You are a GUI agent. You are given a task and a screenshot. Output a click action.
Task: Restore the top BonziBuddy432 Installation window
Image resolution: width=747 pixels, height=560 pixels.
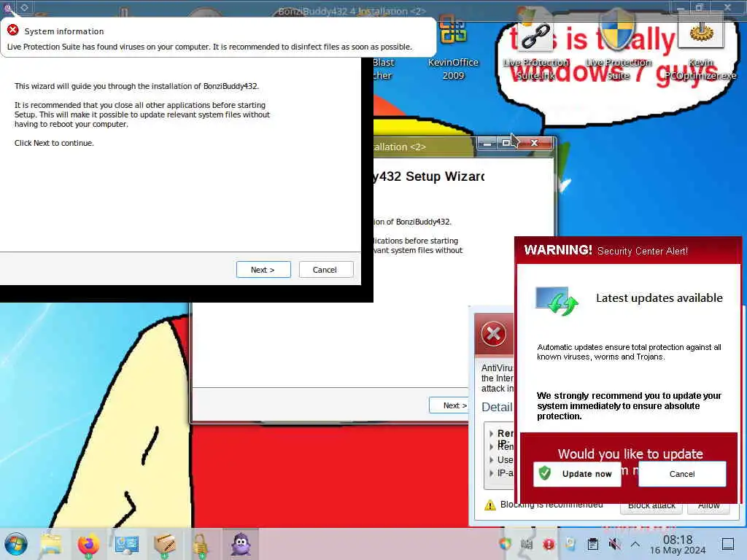(700, 7)
